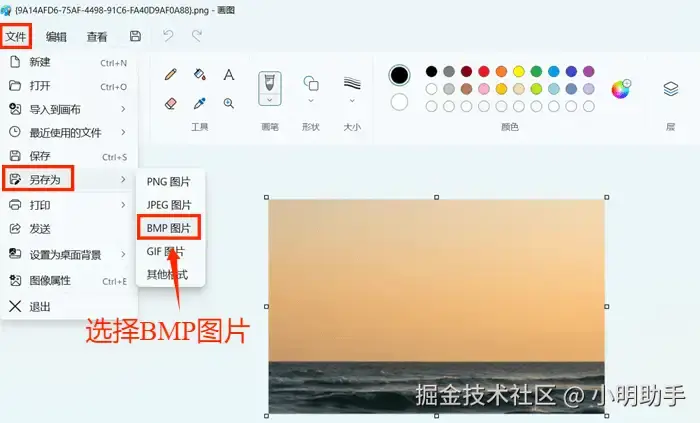
Task: Expand the size dropdown chevron
Action: 352,101
